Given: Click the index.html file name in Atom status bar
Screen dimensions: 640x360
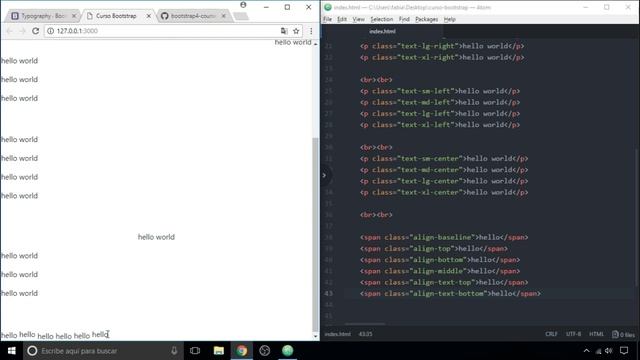Looking at the screenshot, I should point(337,334).
